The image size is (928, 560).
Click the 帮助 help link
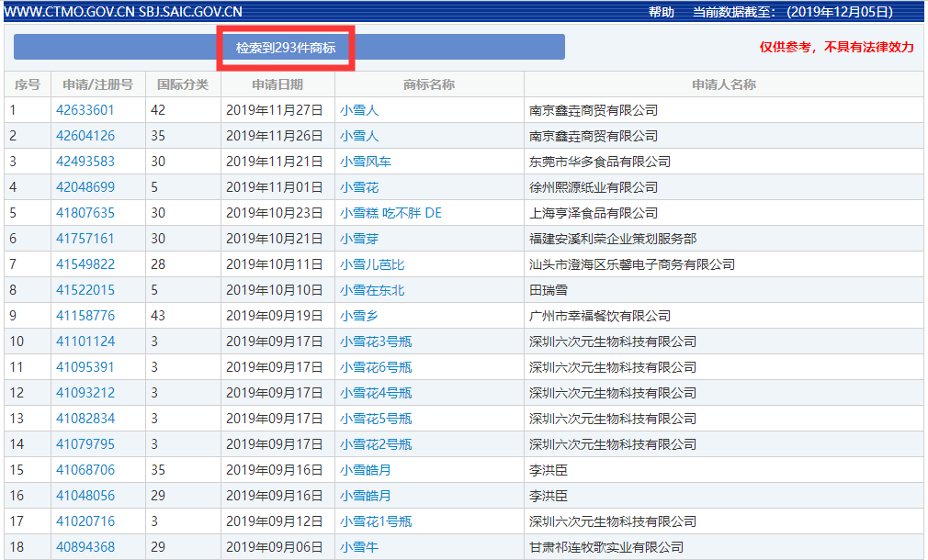pos(661,12)
